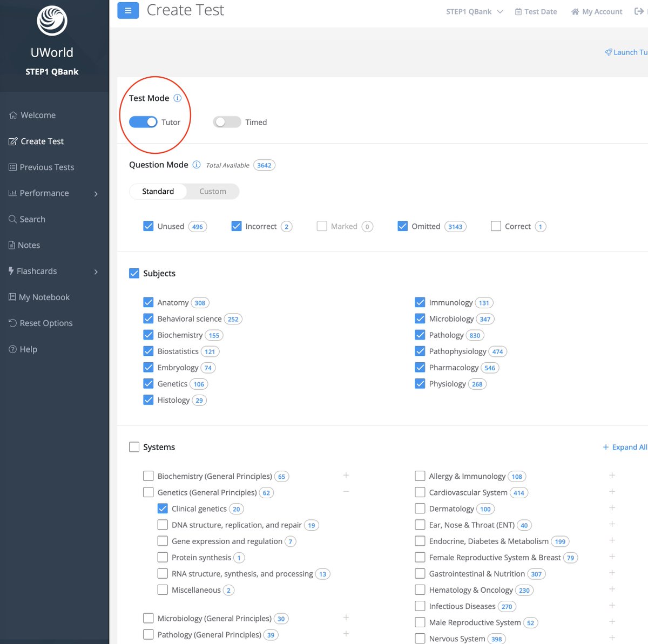
Task: Expand Pathology (General Principles) plus sign
Action: 346,633
